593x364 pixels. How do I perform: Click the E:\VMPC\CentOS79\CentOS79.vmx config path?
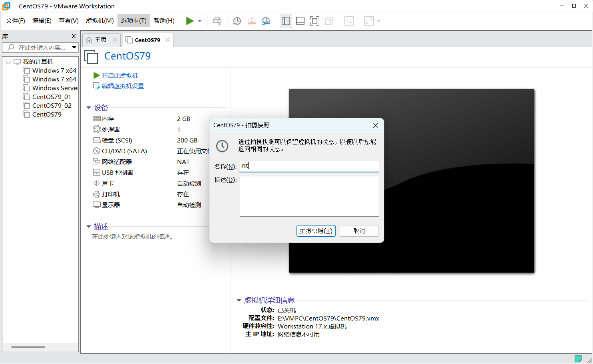[328, 318]
